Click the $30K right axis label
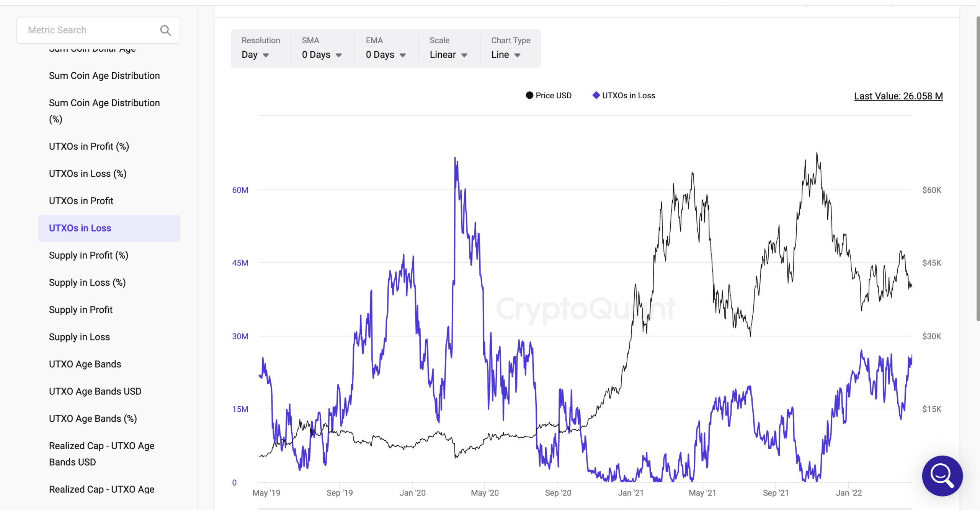 [x=932, y=336]
